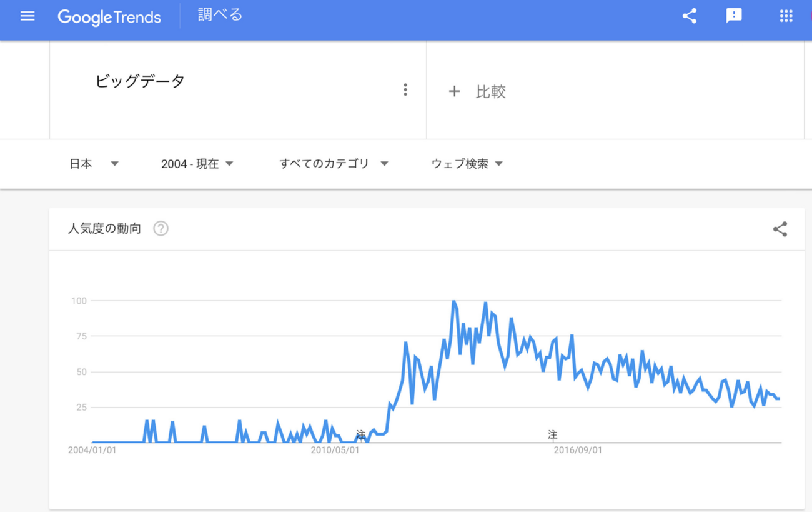Click the chart peak at 100
This screenshot has width=812, height=512.
click(x=453, y=302)
